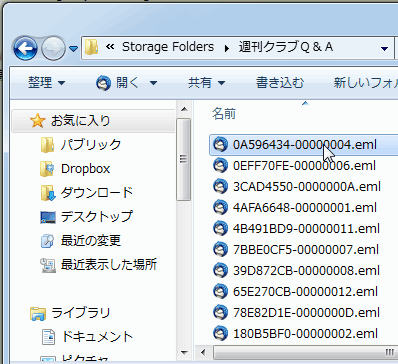Select file 0A596434-00000004.eml
The width and height of the screenshot is (398, 364).
305,145
